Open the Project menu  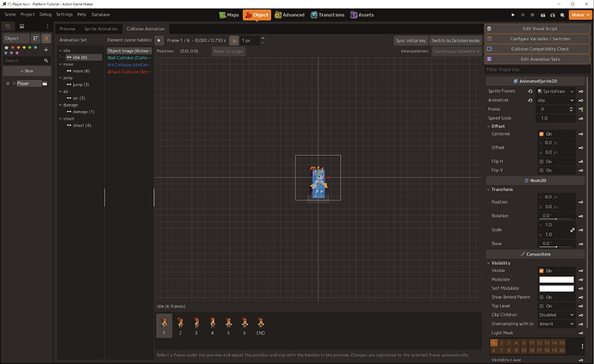pos(28,15)
